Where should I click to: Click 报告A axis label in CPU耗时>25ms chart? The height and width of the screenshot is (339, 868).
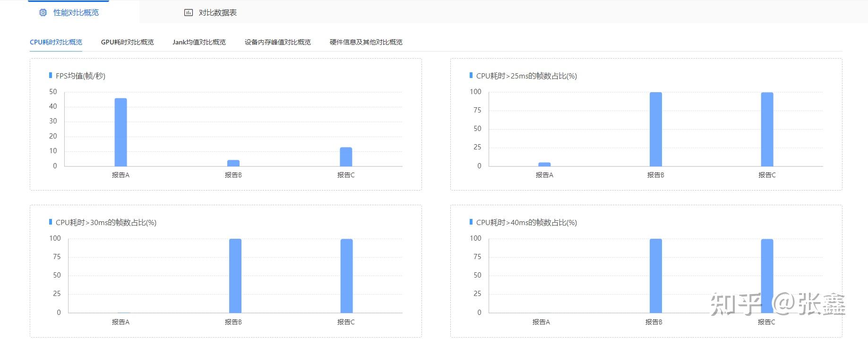click(544, 175)
